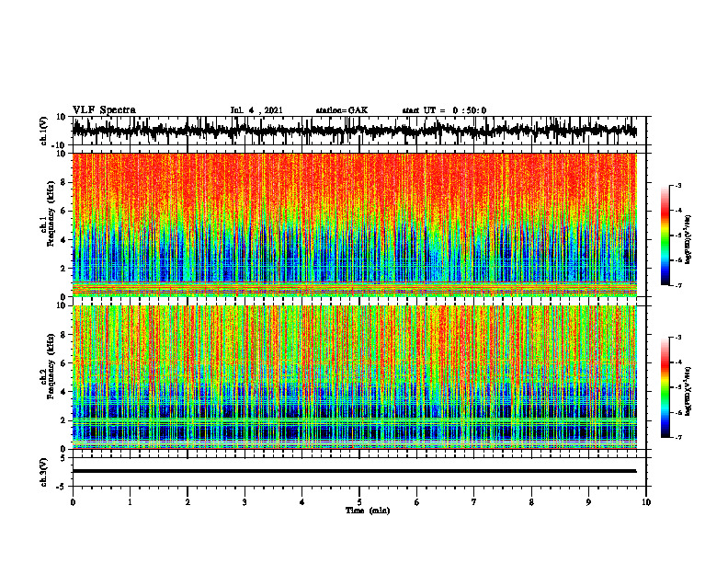
Task: Click the 2 kHz tick of ch.1 spectrogram
Action: click(x=63, y=269)
